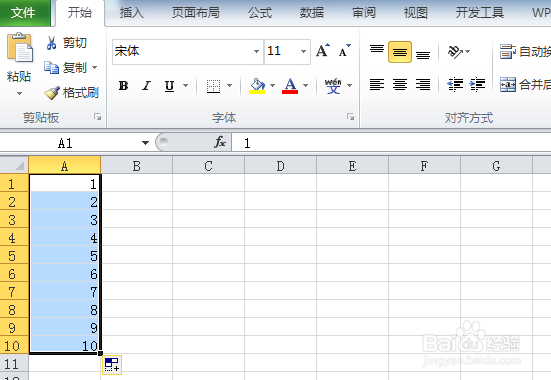Align text right
This screenshot has width=551, height=380.
click(423, 85)
